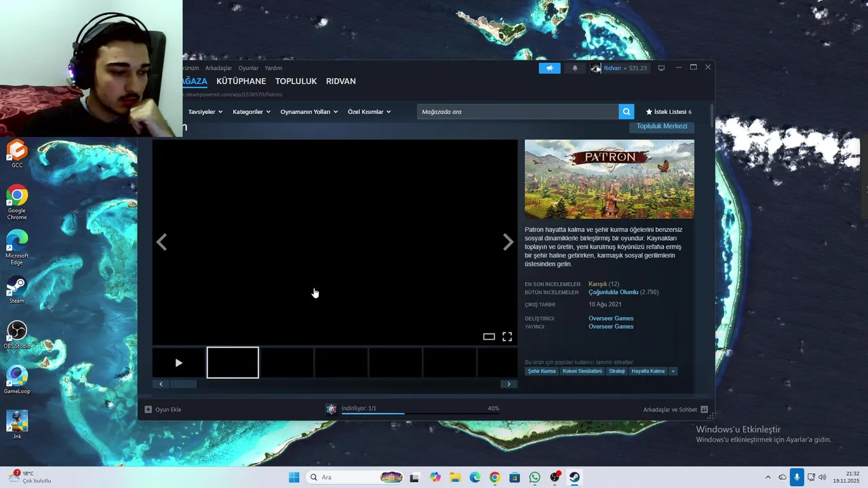
Task: Open Arkadaşlar ve Sohbet chat
Action: click(675, 409)
